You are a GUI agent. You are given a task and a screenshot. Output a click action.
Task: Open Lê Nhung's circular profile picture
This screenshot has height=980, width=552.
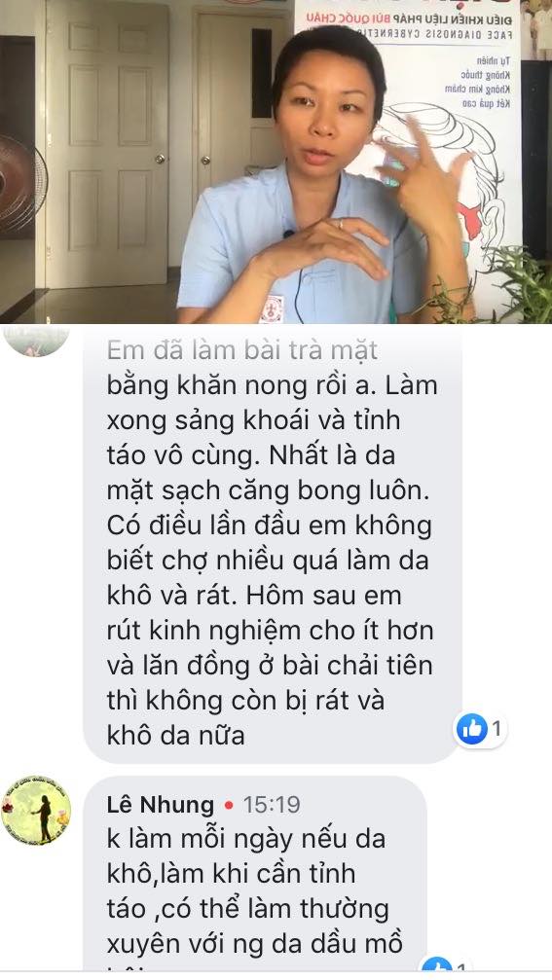(36, 811)
